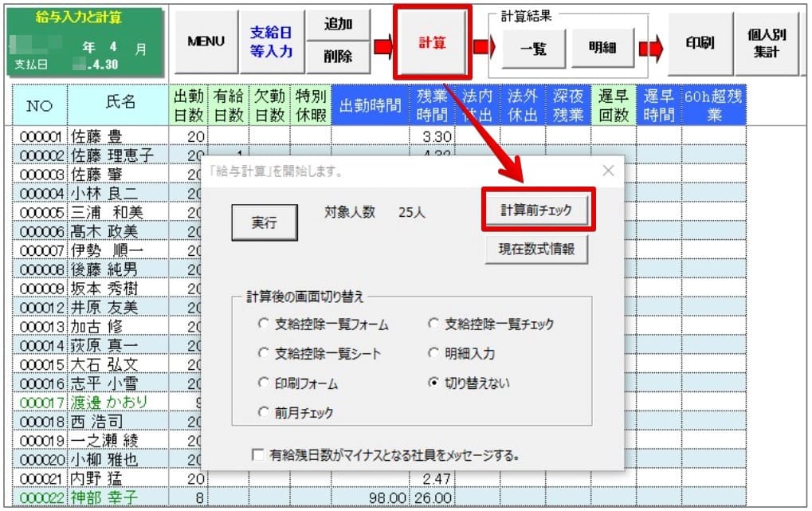Click the 給与入力と計算 title panel
812x511 pixels.
coord(85,42)
